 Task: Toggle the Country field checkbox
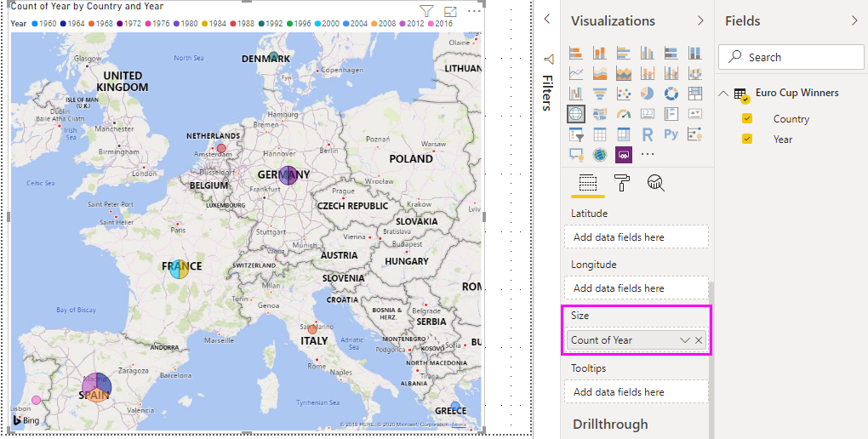click(x=747, y=118)
